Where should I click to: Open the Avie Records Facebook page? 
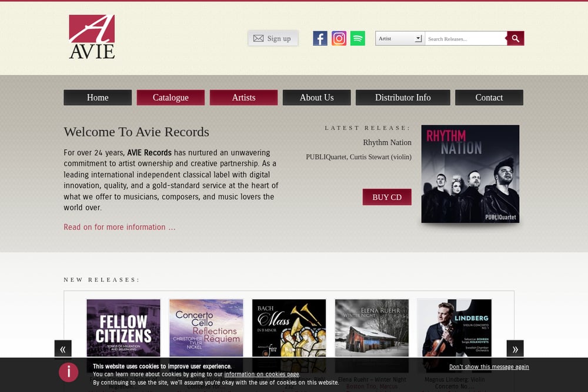coord(320,38)
